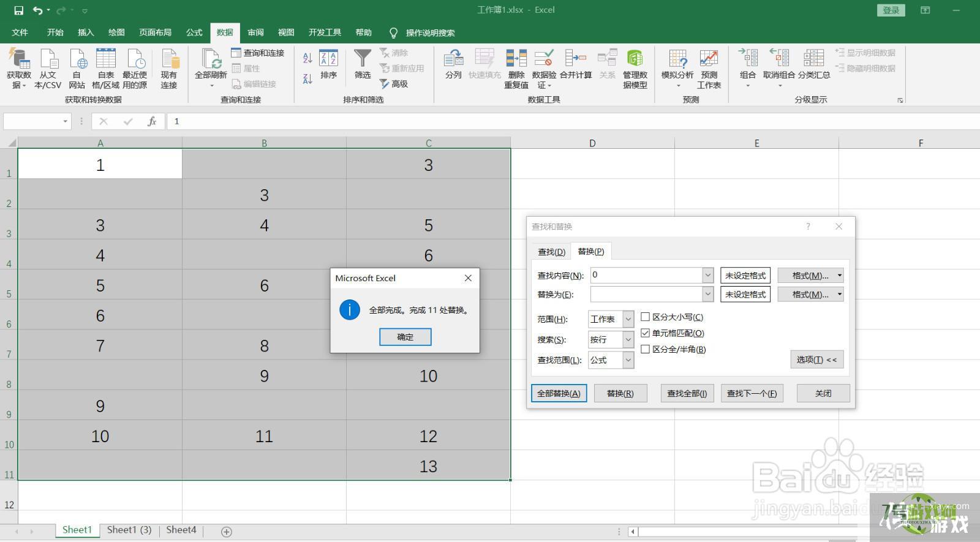Image resolution: width=980 pixels, height=542 pixels.
Task: Click Replace with input field
Action: point(646,295)
